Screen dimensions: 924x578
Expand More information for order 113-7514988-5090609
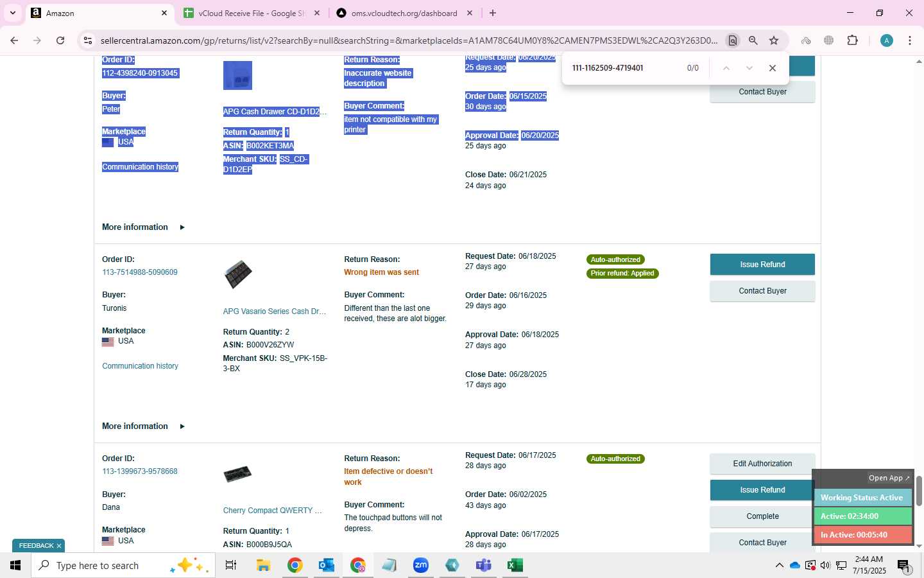click(x=143, y=426)
